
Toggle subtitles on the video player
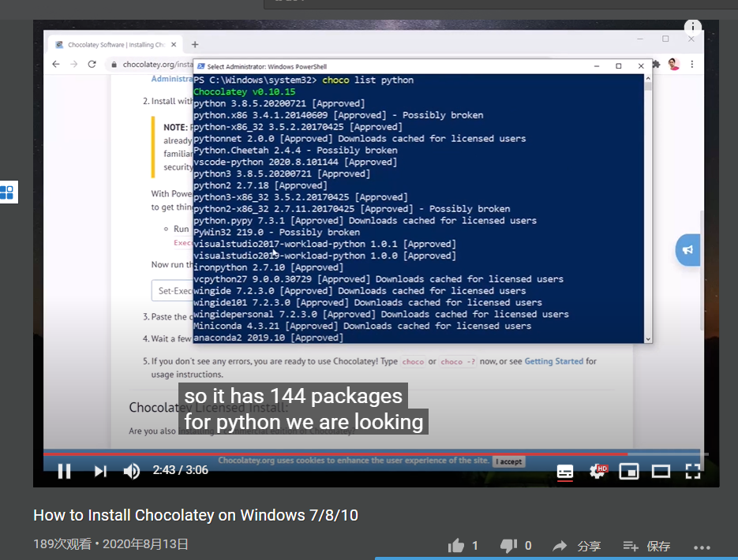pyautogui.click(x=565, y=471)
